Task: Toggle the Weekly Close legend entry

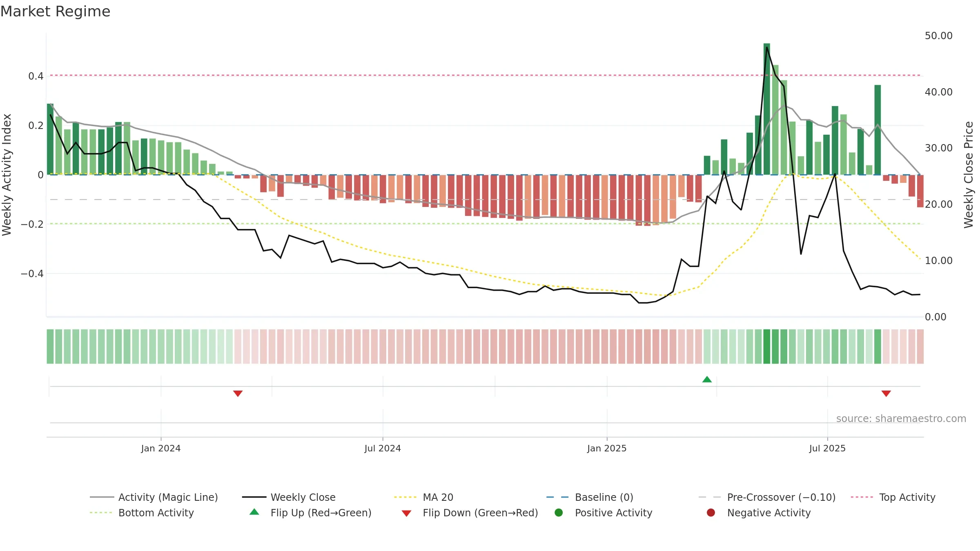Action: 289,497
